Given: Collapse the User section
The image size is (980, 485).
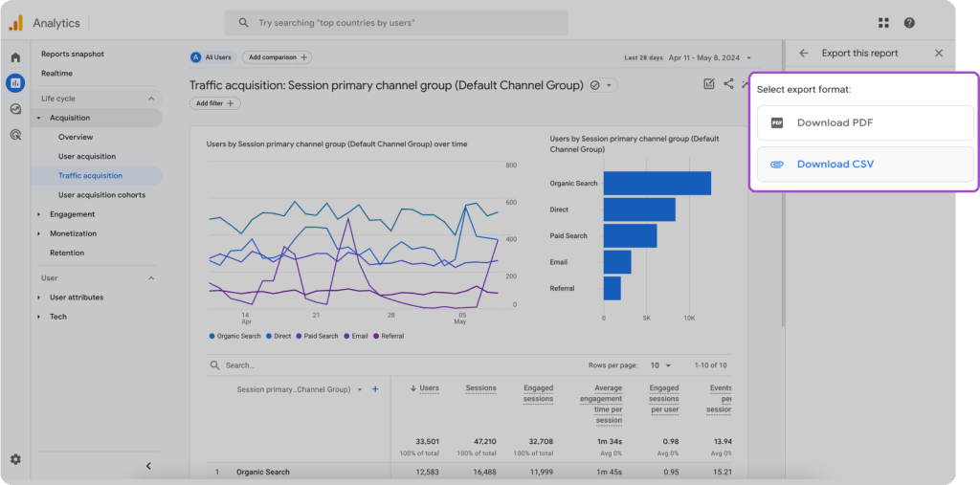Looking at the screenshot, I should tap(151, 278).
